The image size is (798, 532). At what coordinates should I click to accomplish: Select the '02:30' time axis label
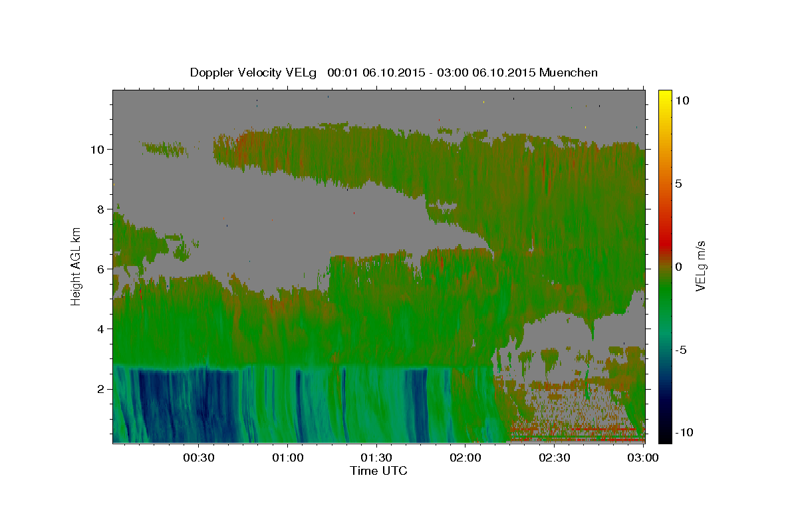point(555,458)
